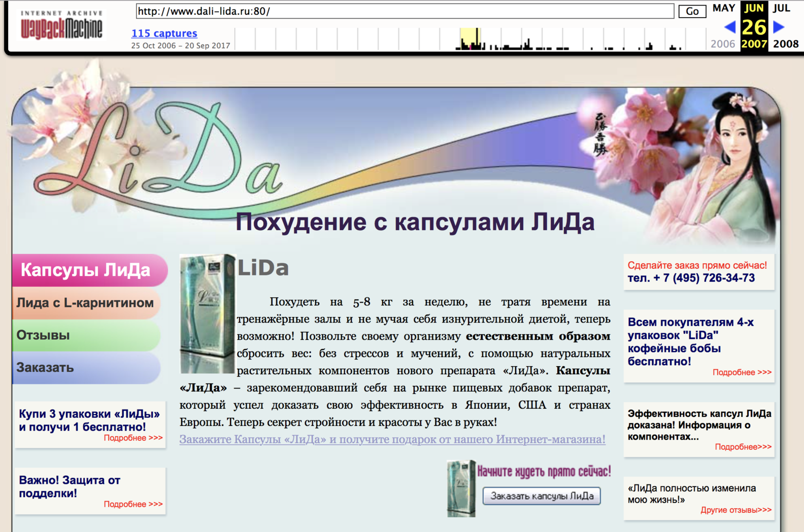Select JUL in the capture navigator

782,8
